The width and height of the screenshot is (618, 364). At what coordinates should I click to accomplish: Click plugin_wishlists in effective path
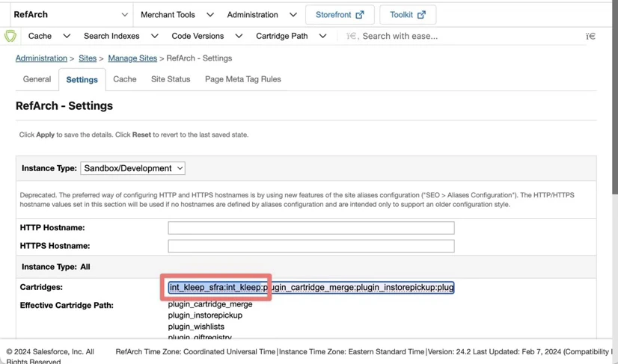[x=196, y=327]
